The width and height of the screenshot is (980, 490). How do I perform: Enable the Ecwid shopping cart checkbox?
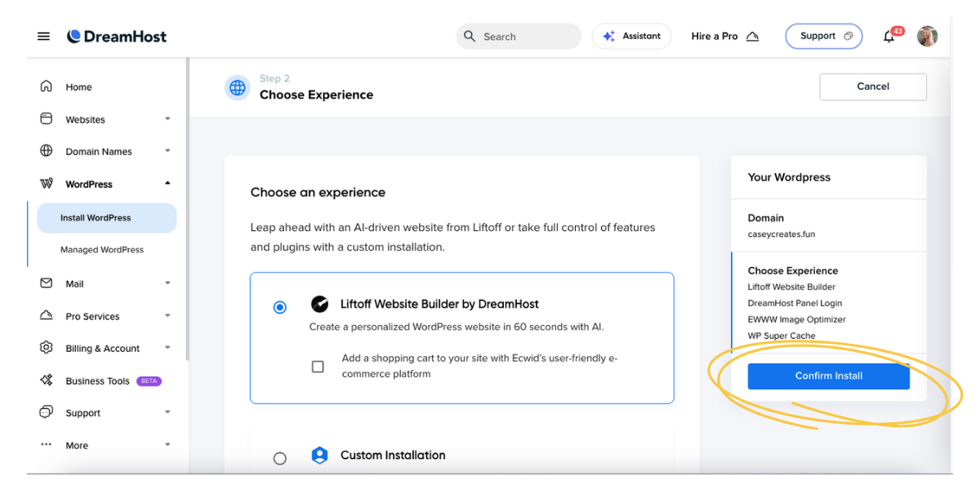(x=318, y=367)
